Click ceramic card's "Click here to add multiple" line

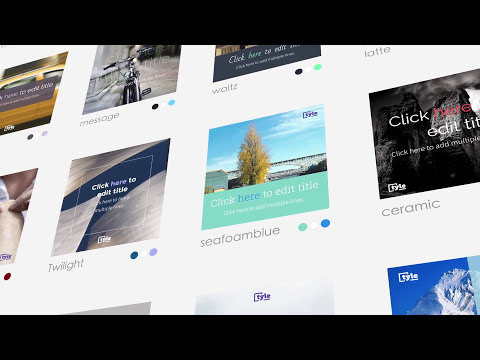pos(436,146)
